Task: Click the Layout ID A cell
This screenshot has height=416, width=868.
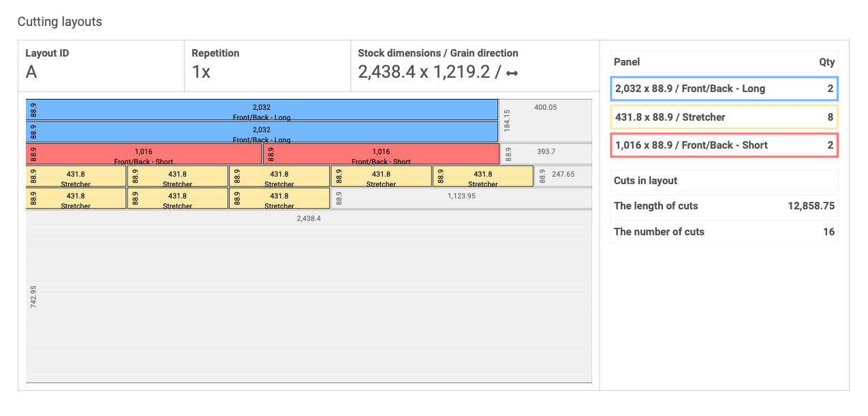Action: pyautogui.click(x=101, y=65)
